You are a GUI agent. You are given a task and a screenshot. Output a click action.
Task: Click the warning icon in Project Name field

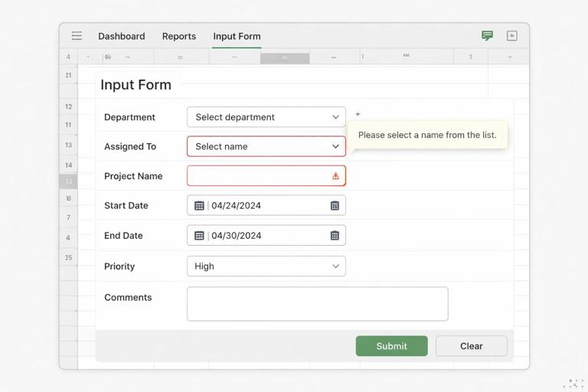point(335,176)
